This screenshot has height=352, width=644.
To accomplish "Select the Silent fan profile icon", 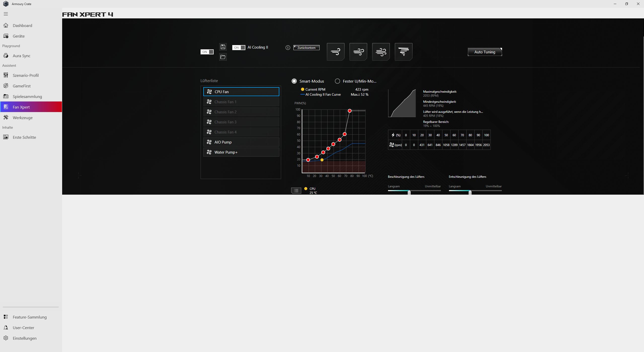I will coord(336,52).
